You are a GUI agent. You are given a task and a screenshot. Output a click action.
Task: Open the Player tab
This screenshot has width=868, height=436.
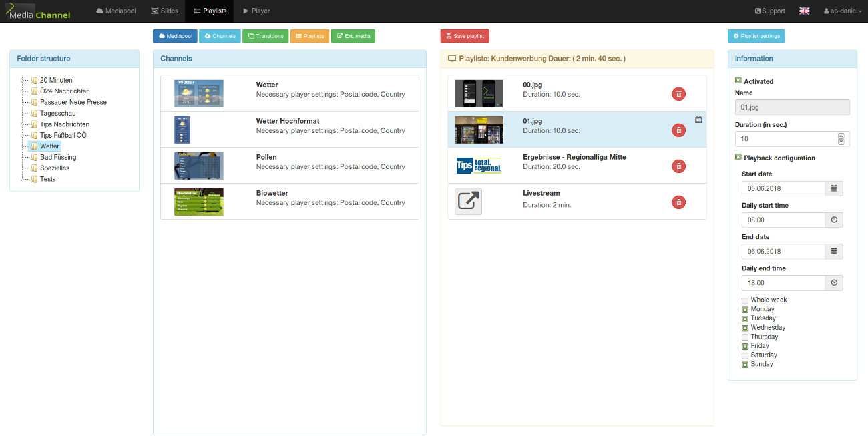tap(256, 11)
